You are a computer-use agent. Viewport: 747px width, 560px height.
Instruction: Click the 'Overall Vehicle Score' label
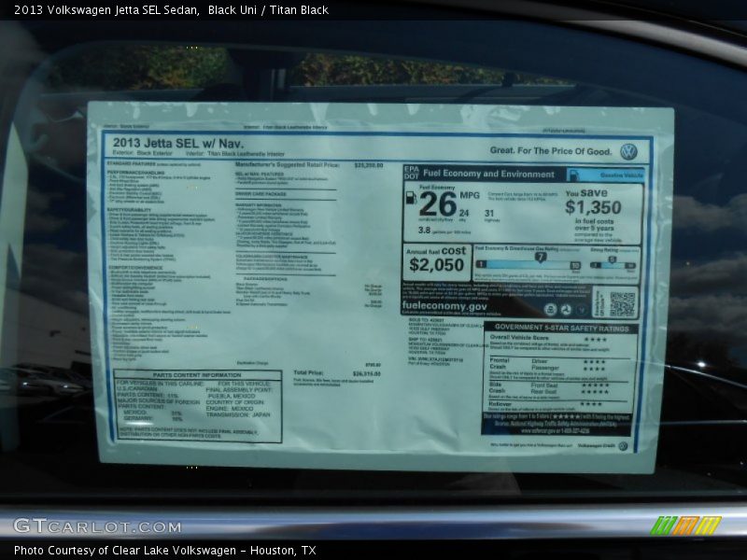[519, 337]
